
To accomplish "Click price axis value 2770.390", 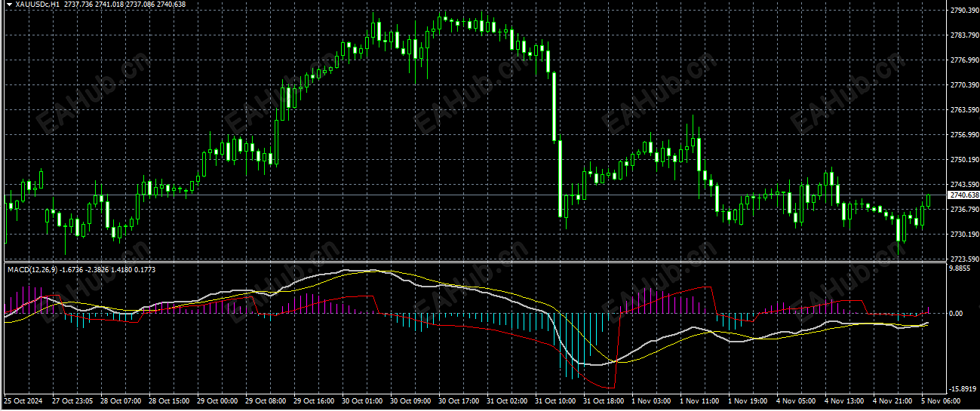I will pyautogui.click(x=964, y=85).
